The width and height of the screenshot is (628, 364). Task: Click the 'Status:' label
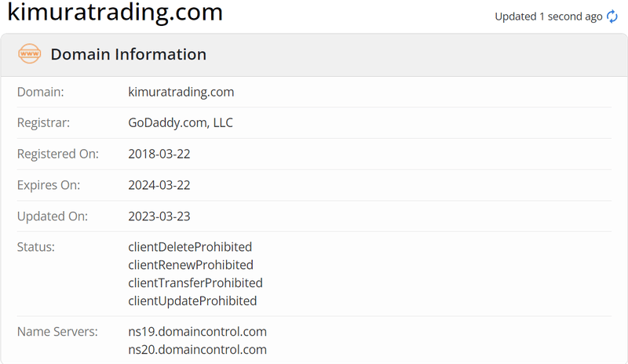35,246
